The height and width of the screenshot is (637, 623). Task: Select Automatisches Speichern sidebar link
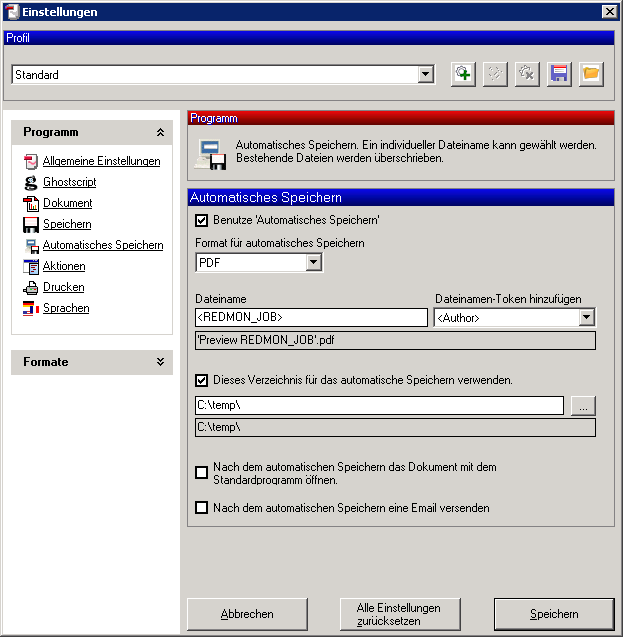coord(103,245)
